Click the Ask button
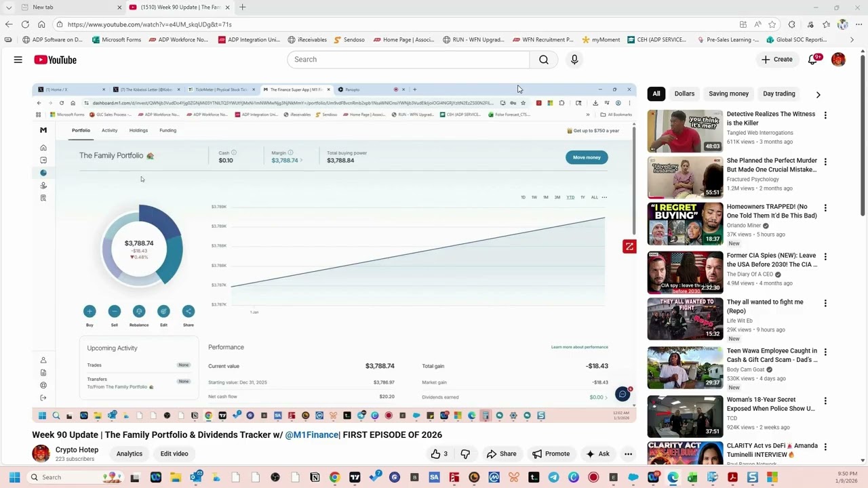Viewport: 868px width, 488px height. pos(597,453)
